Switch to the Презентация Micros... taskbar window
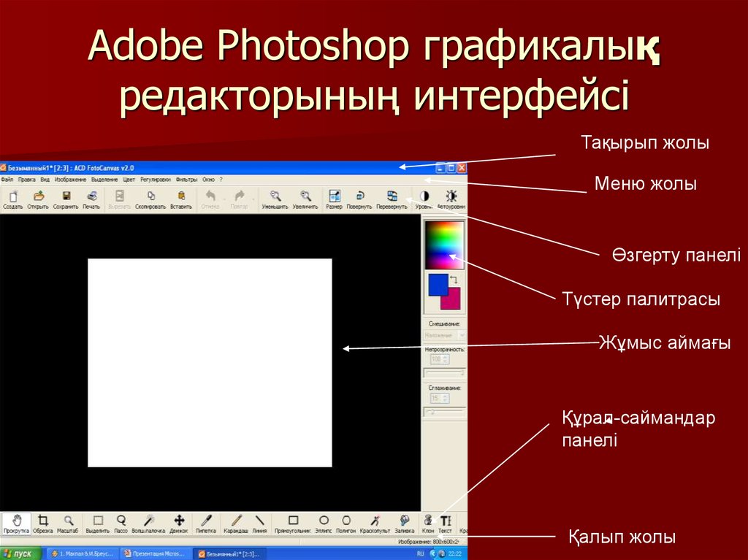This screenshot has height=560, width=748. (155, 554)
